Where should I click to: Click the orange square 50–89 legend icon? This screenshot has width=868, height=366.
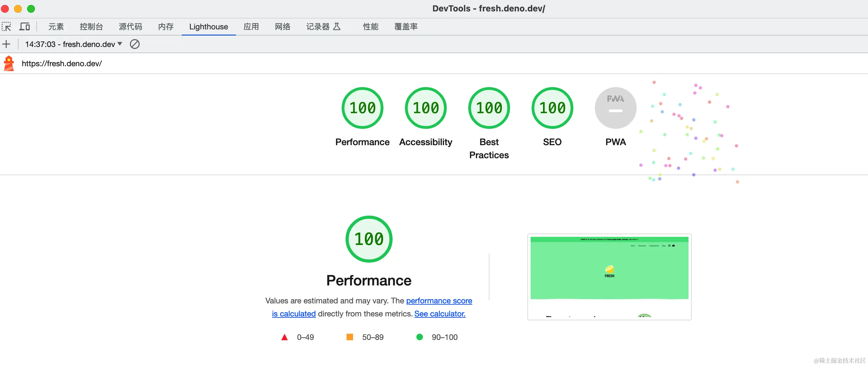[350, 337]
